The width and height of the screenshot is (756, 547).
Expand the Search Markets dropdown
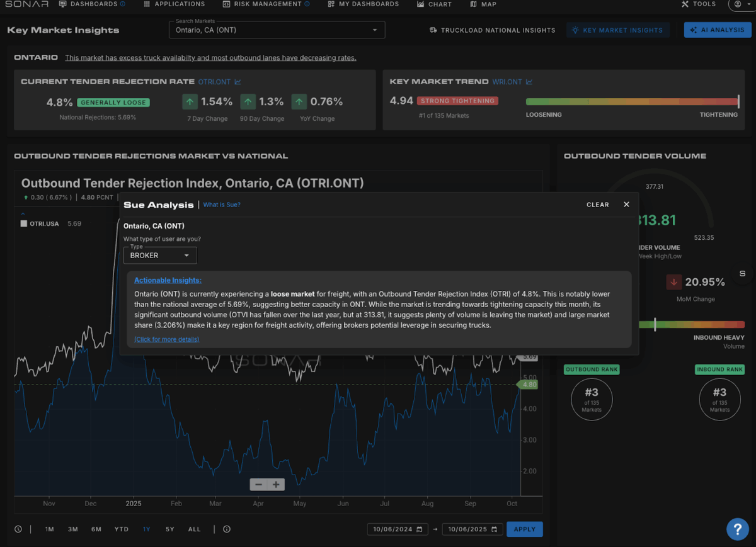point(375,30)
